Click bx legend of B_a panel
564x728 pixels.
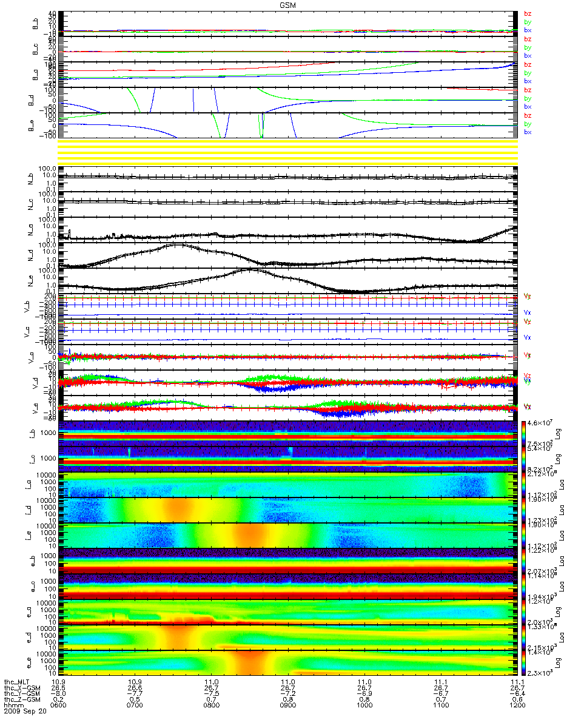coord(528,81)
